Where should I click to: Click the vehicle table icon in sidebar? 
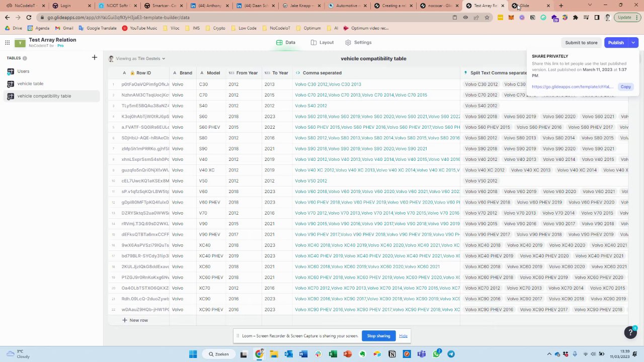[11, 83]
